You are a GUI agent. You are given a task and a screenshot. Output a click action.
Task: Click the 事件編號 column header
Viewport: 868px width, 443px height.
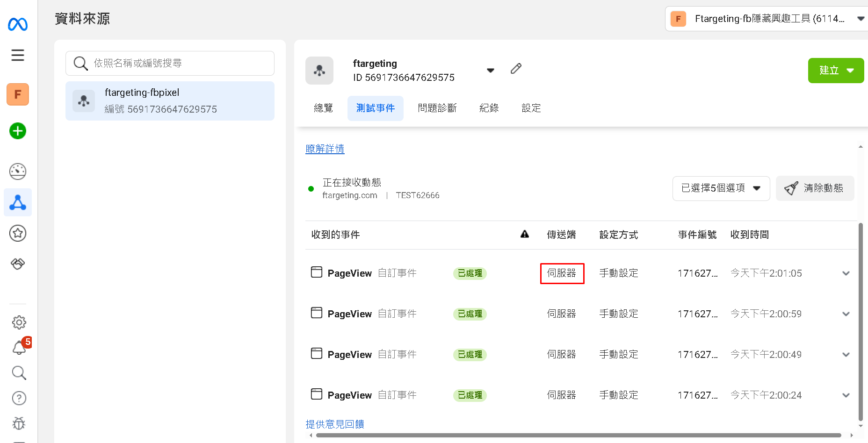[697, 235]
